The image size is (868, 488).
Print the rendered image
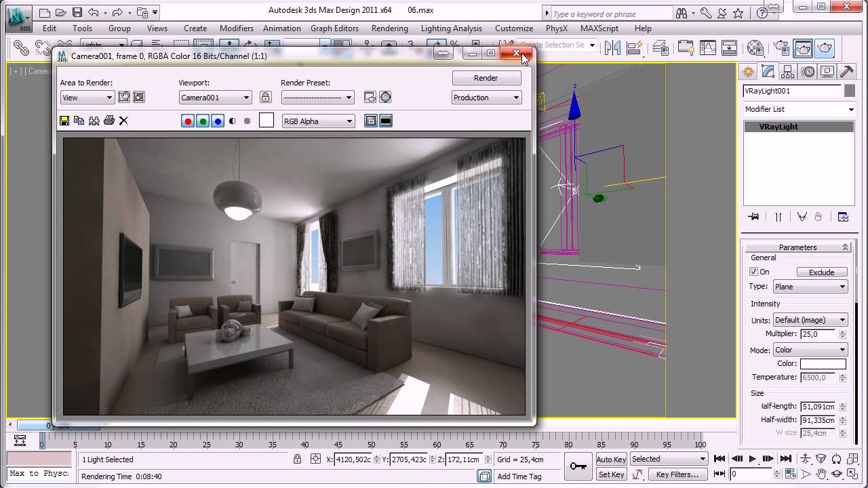108,121
